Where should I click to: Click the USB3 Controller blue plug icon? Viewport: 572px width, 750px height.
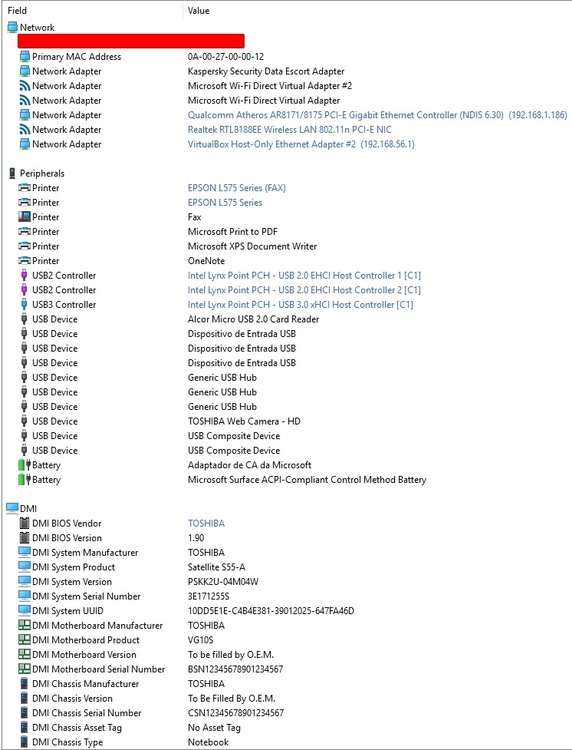[24, 304]
